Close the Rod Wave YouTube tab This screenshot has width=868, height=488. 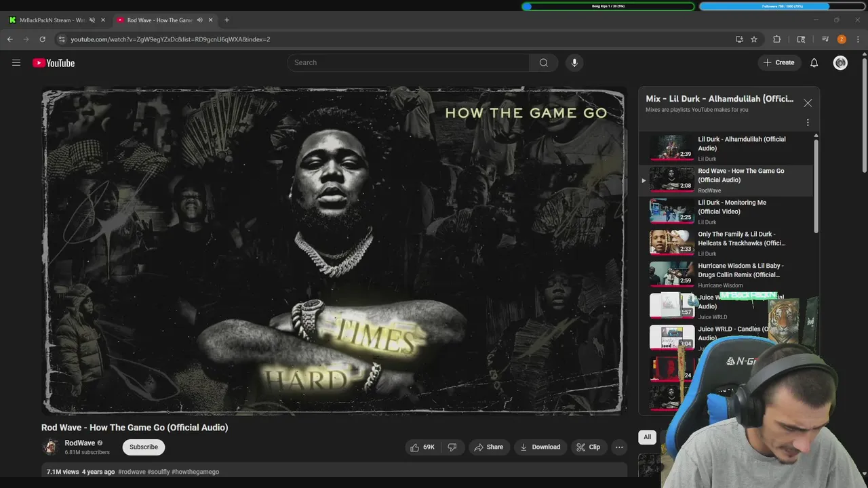tap(210, 20)
